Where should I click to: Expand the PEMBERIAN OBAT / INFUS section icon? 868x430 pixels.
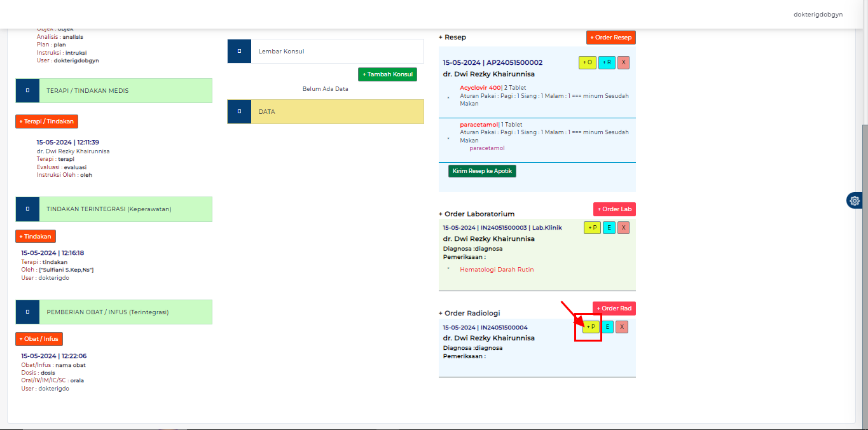(27, 312)
